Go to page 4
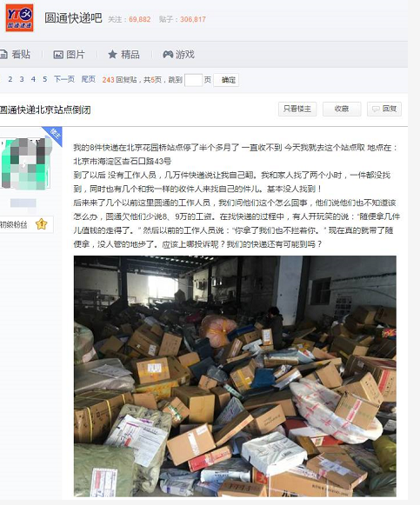 33,79
